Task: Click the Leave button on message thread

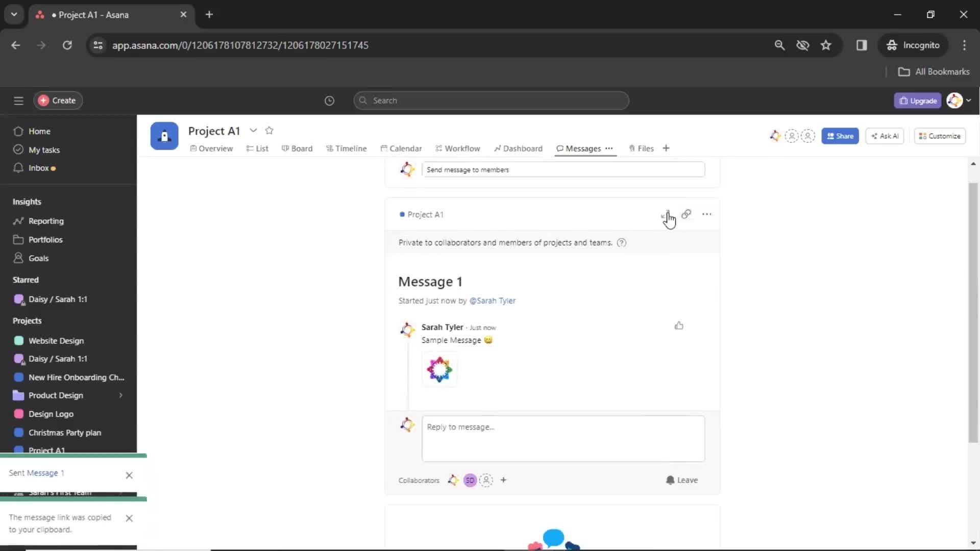Action: pyautogui.click(x=682, y=480)
